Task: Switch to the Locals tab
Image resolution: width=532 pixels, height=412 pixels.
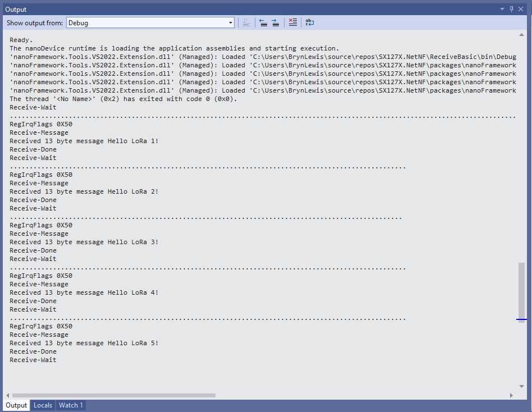Action: 43,405
